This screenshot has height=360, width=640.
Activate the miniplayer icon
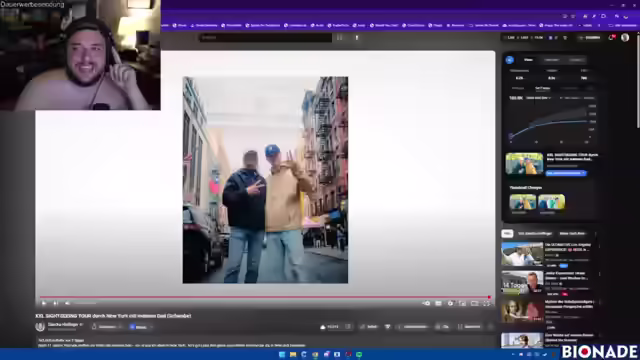[x=462, y=303]
